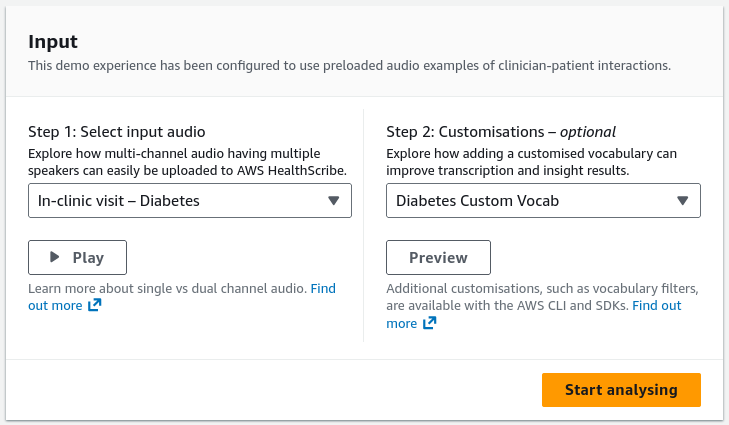
Task: Expand the Diabetes Custom Vocab selector
Action: pyautogui.click(x=543, y=200)
